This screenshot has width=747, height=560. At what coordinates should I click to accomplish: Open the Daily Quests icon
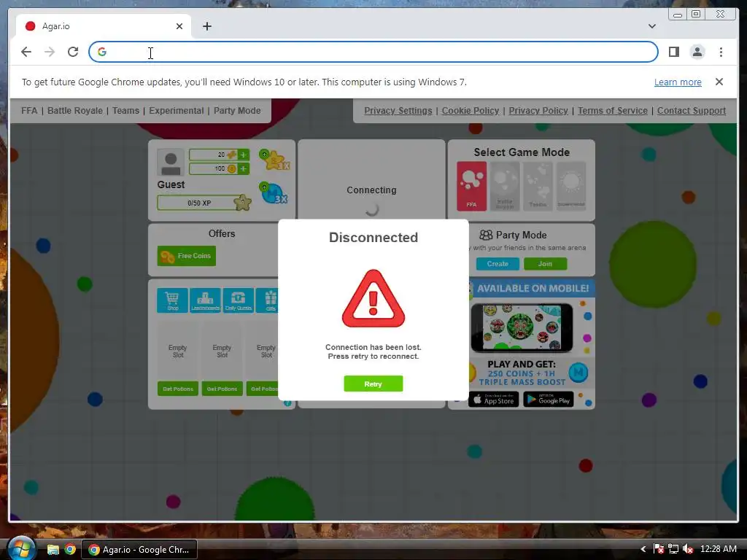point(239,300)
